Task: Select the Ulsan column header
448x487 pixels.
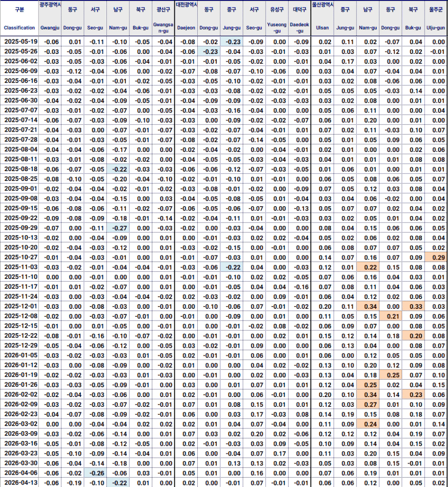Action: click(322, 18)
